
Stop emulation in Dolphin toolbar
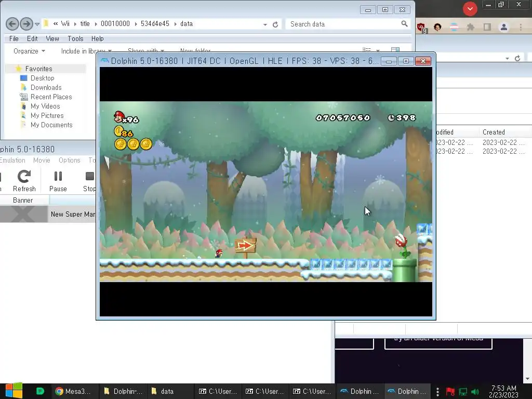89,181
